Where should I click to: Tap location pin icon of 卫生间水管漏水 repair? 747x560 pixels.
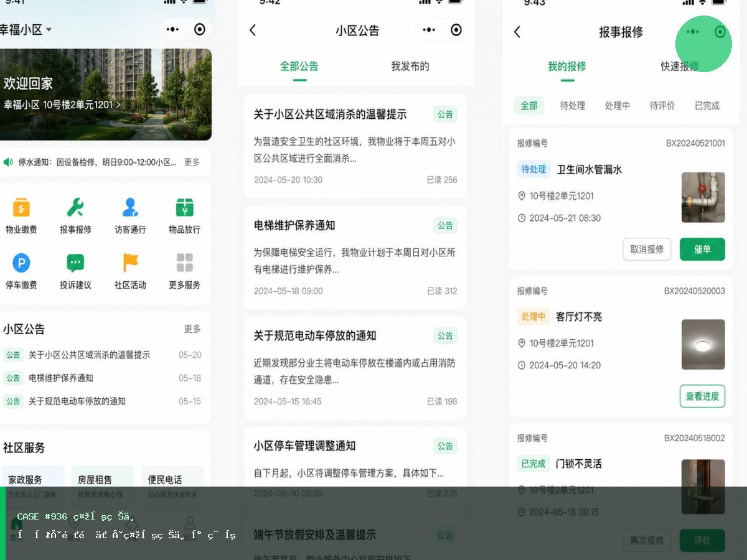click(522, 196)
